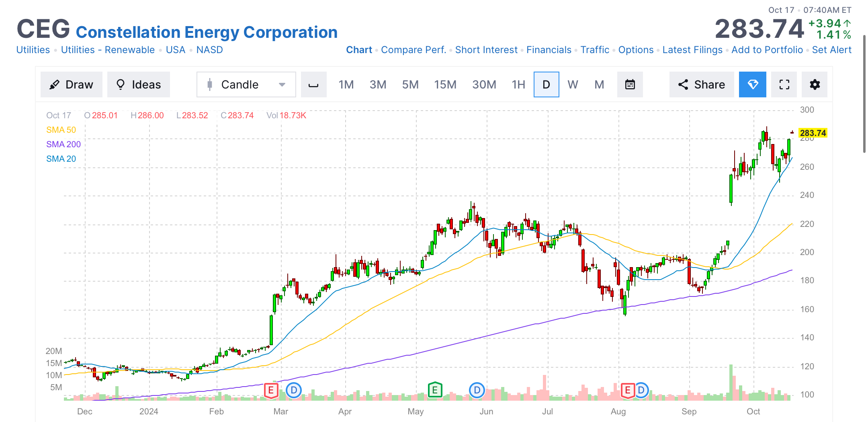Image resolution: width=868 pixels, height=422 pixels.
Task: Open the chart settings gear
Action: (x=814, y=84)
